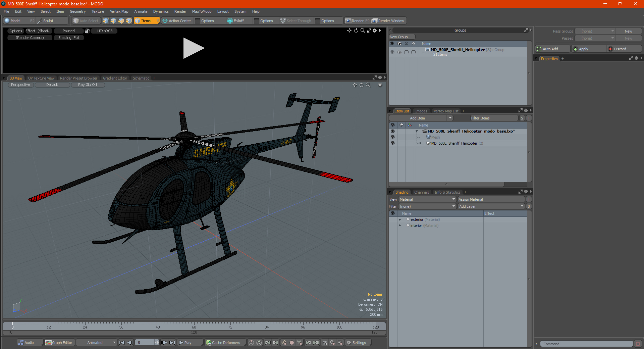Click the 3D viewport orbit rotate icon
Viewport: 644px width, 349px height.
[362, 85]
